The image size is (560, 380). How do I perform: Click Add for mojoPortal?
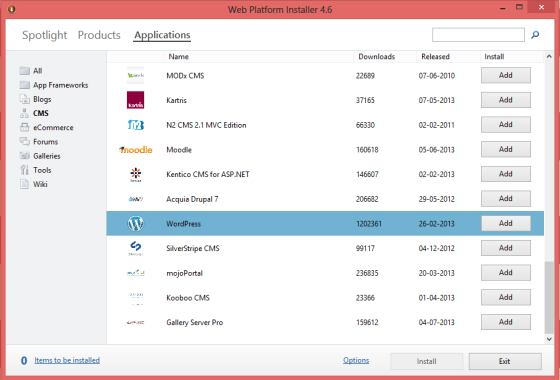pyautogui.click(x=506, y=272)
